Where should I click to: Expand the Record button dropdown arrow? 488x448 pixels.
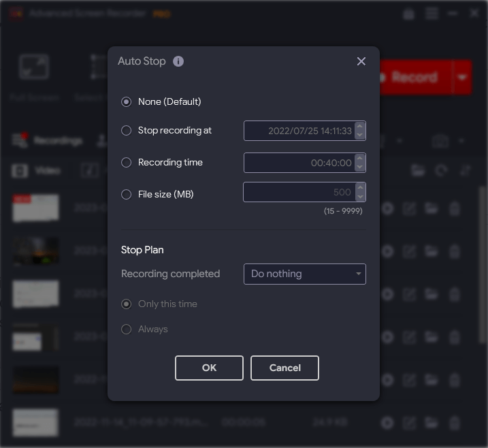462,77
